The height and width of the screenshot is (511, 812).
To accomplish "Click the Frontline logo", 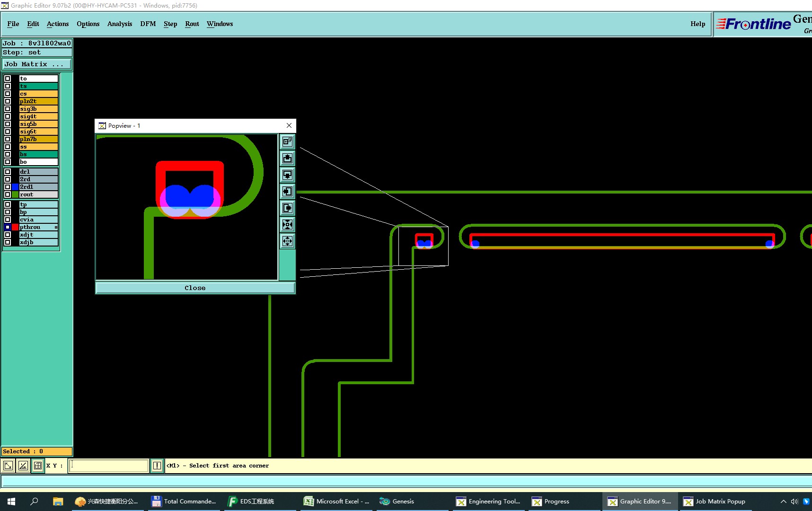I will coord(753,24).
